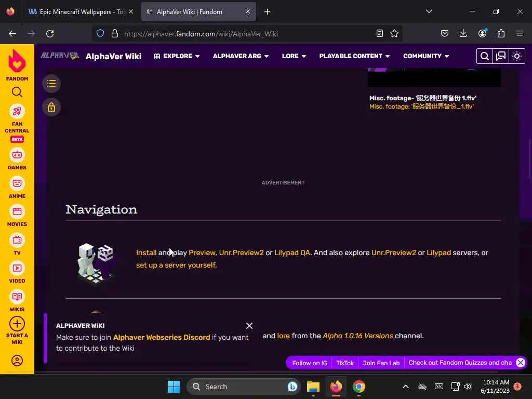Open the Windows Start menu
The image size is (532, 399).
pos(174,387)
